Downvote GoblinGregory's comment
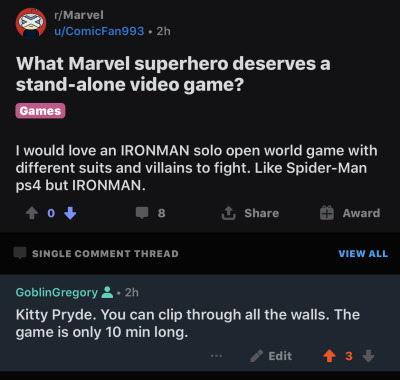 tap(368, 356)
